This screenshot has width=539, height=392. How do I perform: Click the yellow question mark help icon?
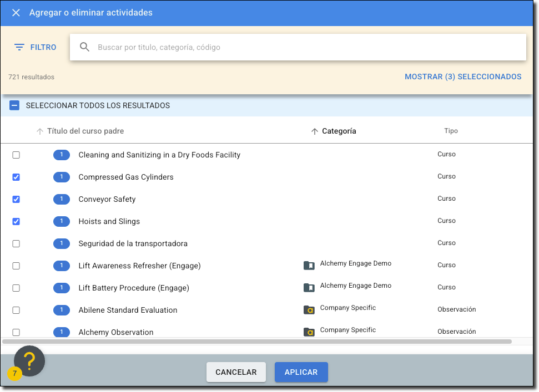pos(29,361)
